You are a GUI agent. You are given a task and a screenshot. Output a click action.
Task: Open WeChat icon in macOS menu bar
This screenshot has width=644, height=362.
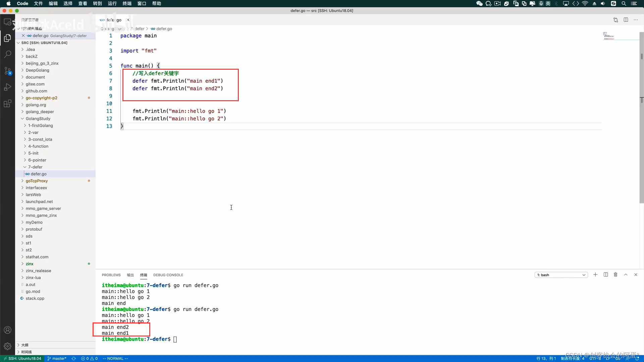479,3
